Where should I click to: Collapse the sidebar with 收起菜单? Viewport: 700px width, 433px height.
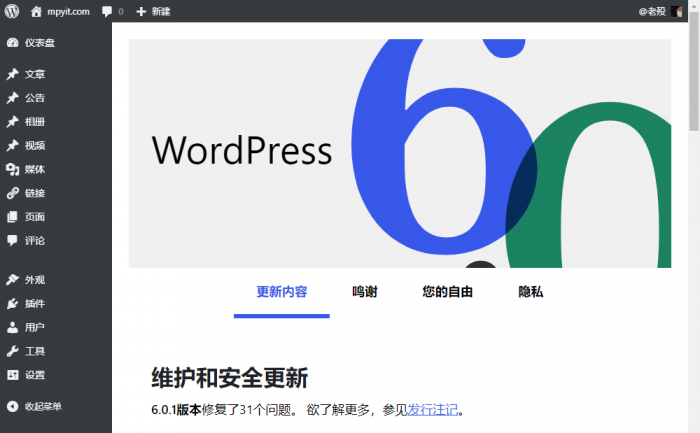[42, 406]
